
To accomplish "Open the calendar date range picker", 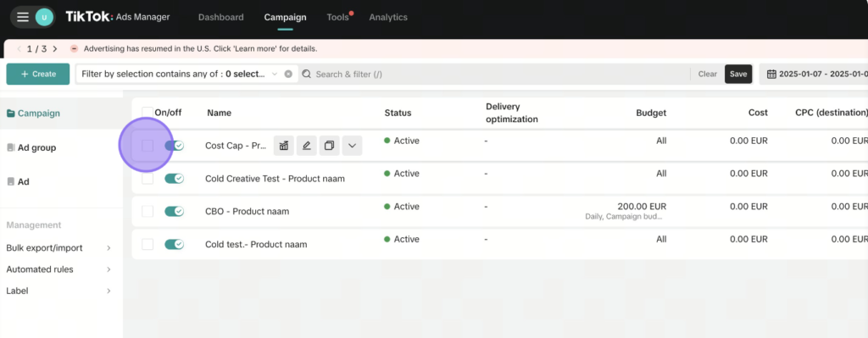I will coord(813,75).
